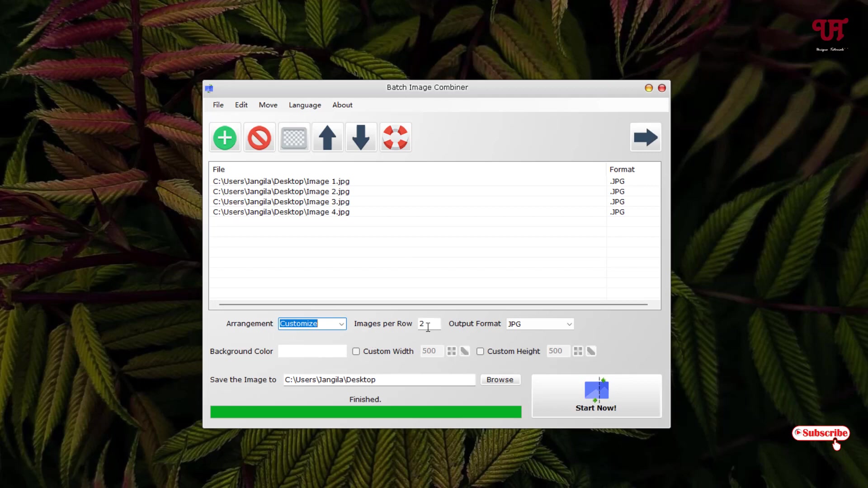The height and width of the screenshot is (488, 868).
Task: Move selected image up using the up arrow icon
Action: pyautogui.click(x=327, y=137)
